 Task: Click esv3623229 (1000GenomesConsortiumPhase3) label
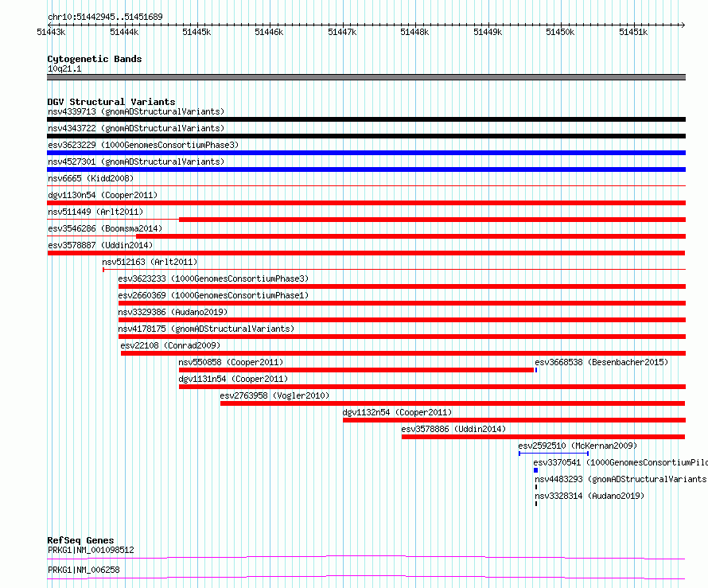(x=143, y=145)
